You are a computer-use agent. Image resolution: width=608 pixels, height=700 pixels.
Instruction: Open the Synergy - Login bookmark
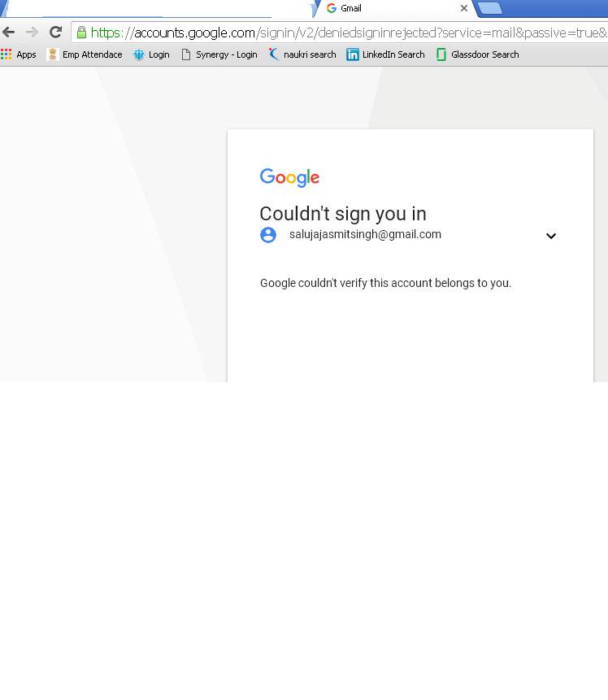[219, 54]
